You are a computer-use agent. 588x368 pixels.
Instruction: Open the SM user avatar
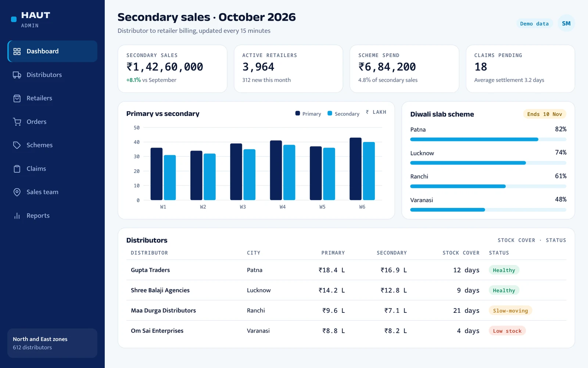click(x=566, y=24)
